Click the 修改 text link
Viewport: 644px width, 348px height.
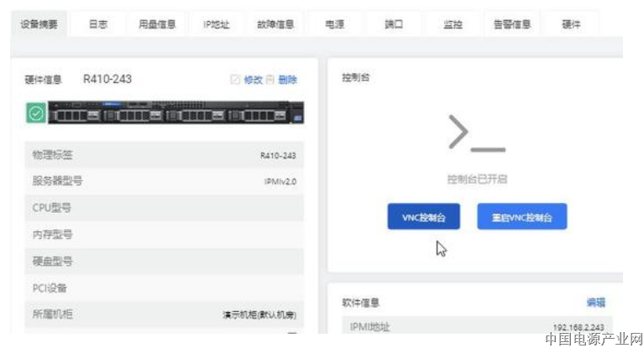tap(253, 80)
